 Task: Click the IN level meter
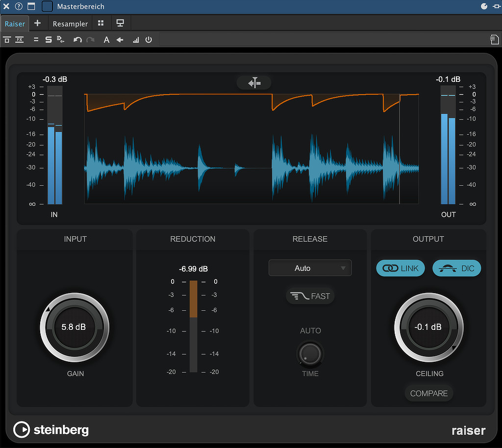[x=55, y=145]
